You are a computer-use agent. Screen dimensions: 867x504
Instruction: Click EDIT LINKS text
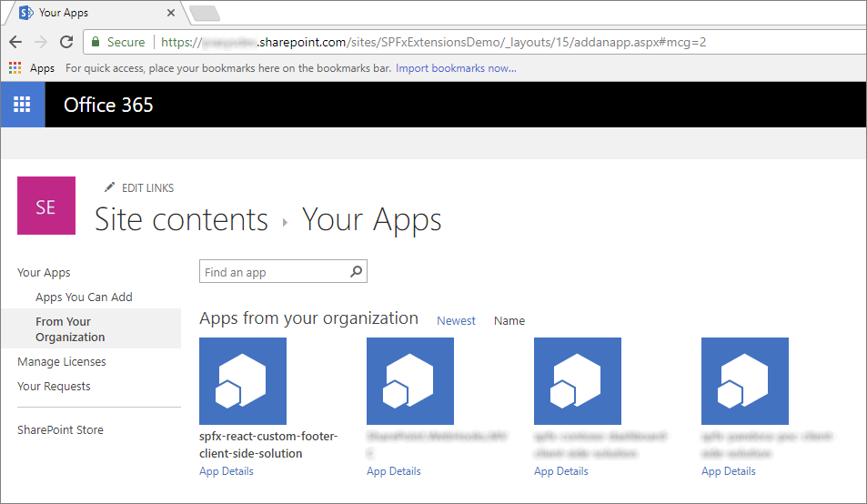[147, 188]
